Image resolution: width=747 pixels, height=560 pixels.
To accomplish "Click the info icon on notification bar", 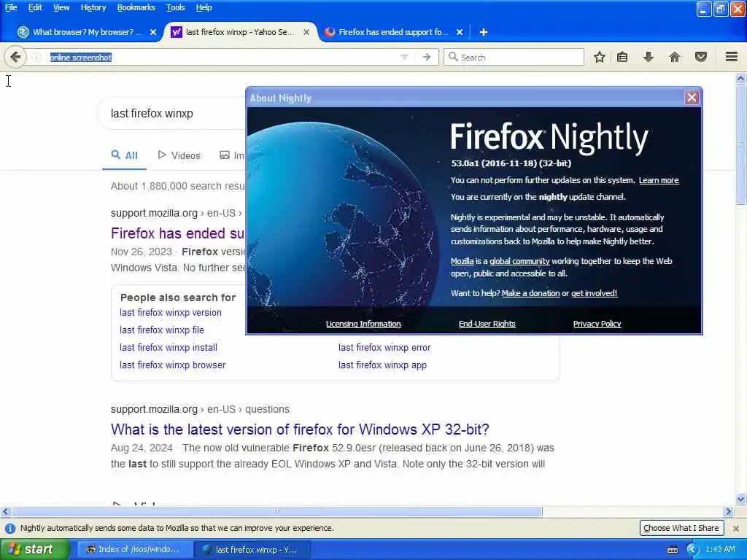I will (x=10, y=528).
